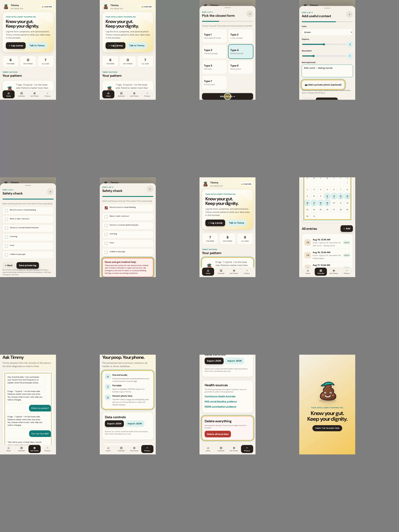Click the Stored locally icon

pos(108,377)
